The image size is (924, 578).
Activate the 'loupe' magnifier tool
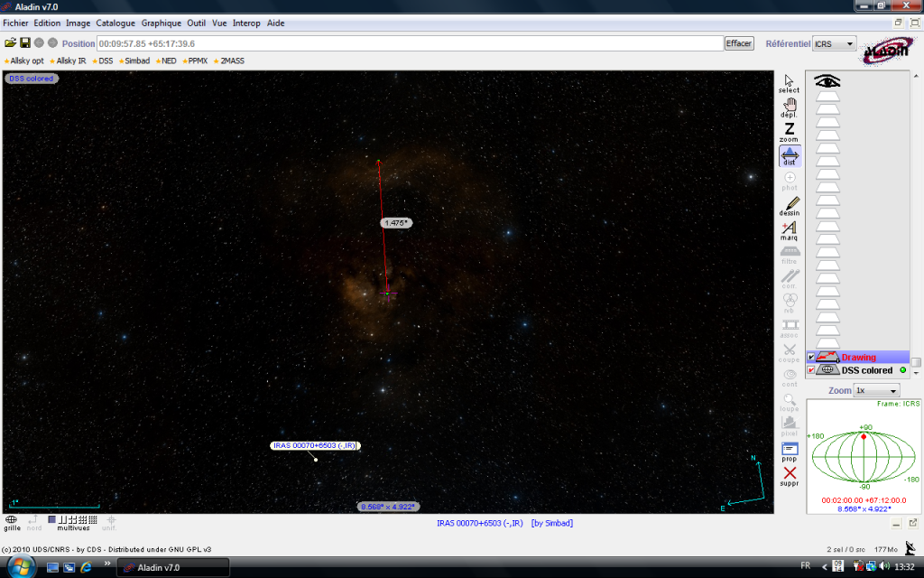coord(790,402)
